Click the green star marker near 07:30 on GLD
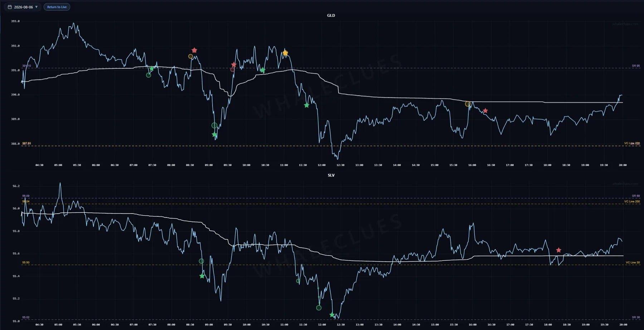This screenshot has height=330, width=644. [152, 68]
